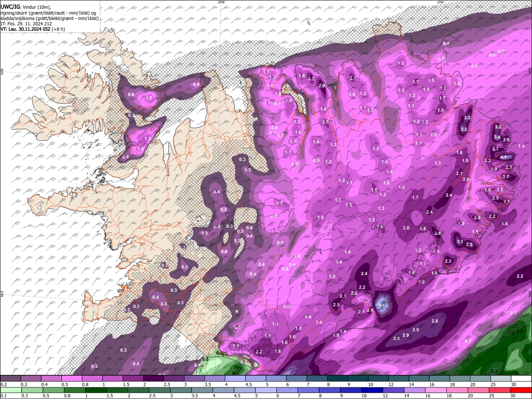Select the light lavender 4 swatch on snow scale
532x399 pixels.
click(x=235, y=379)
